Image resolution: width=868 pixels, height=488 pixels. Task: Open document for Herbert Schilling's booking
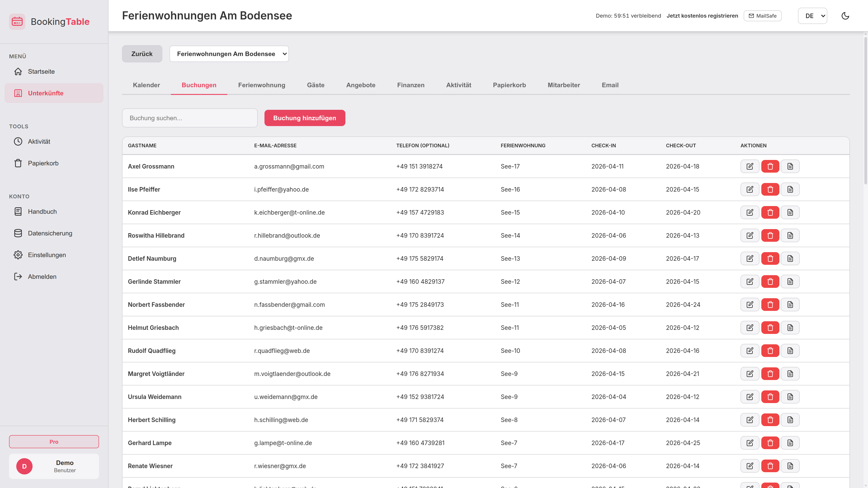click(x=790, y=420)
